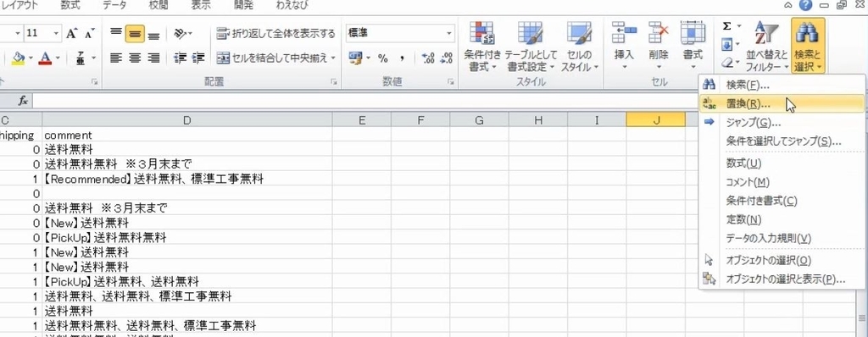The image size is (868, 337).
Task: Choose 条件を選択してジャンプ(S)...
Action: (782, 141)
